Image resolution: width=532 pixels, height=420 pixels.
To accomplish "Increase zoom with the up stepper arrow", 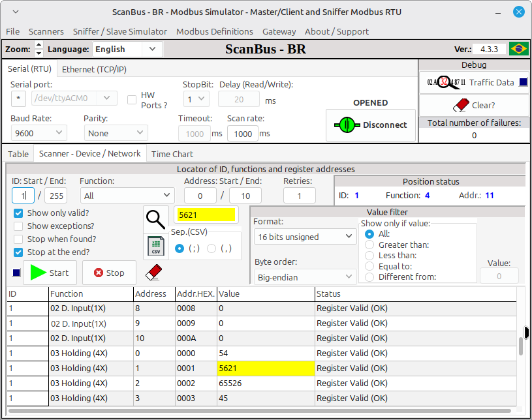I will (39, 45).
